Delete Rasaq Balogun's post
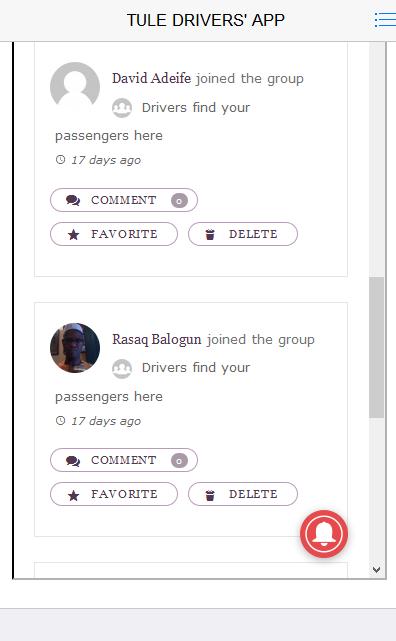Screen dimensions: 396x641 tap(243, 494)
